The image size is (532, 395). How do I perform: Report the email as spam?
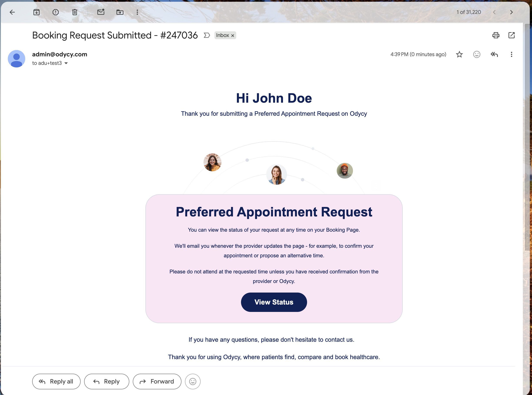55,12
